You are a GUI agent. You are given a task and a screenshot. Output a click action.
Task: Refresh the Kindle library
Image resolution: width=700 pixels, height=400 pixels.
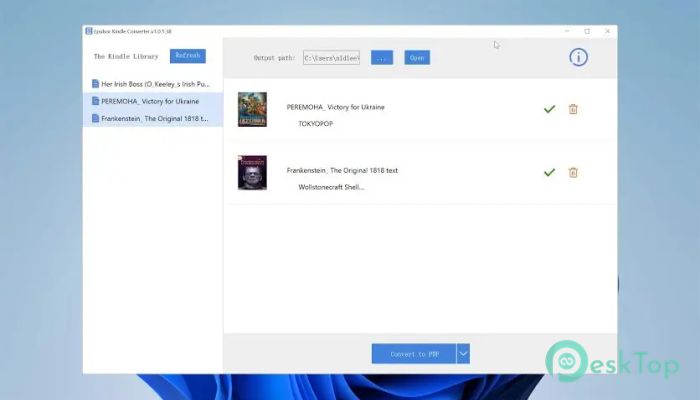[x=188, y=56]
